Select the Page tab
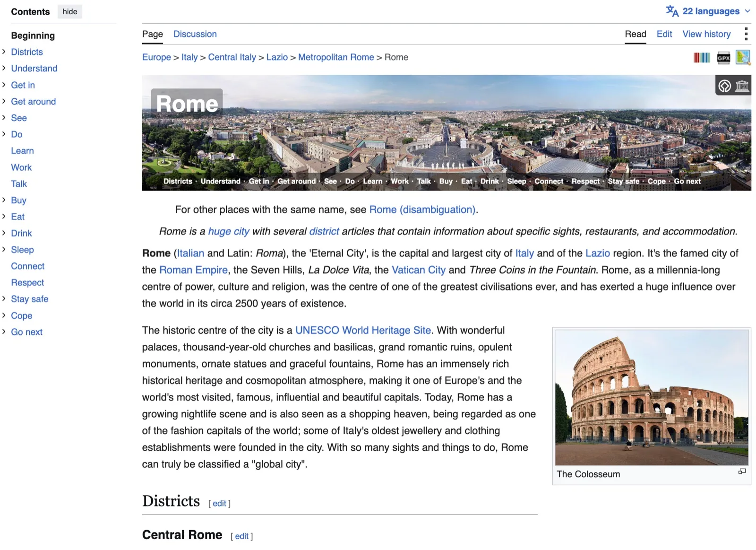This screenshot has width=756, height=550. pos(153,34)
